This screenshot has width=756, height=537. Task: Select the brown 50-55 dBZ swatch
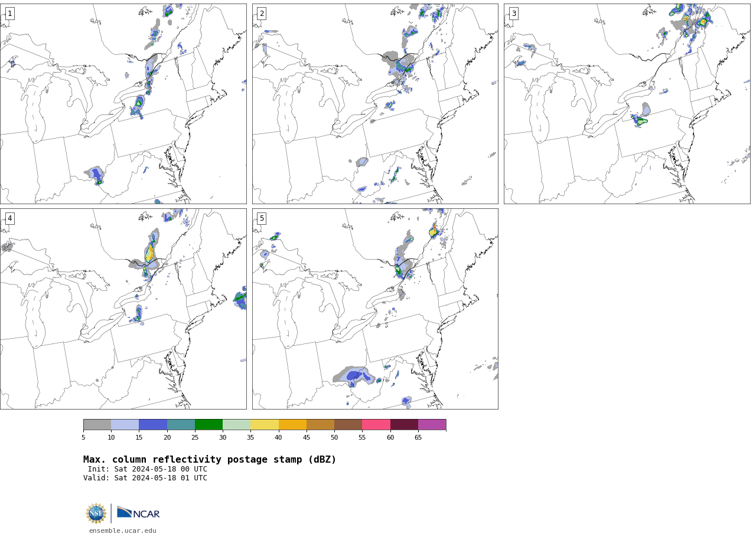[x=348, y=425]
